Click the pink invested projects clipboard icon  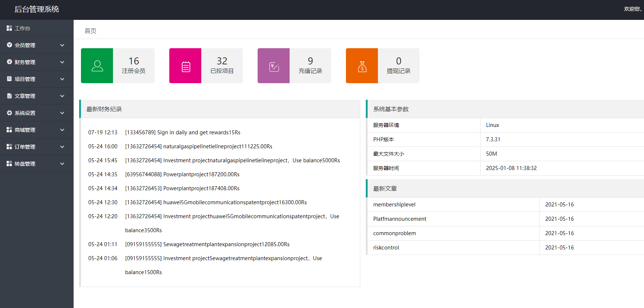coord(185,66)
